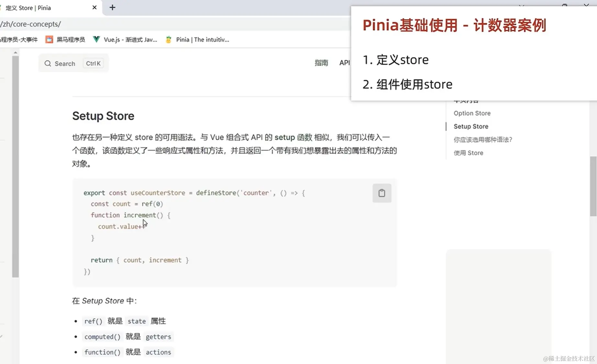Click the magnifier search icon

pyautogui.click(x=48, y=63)
